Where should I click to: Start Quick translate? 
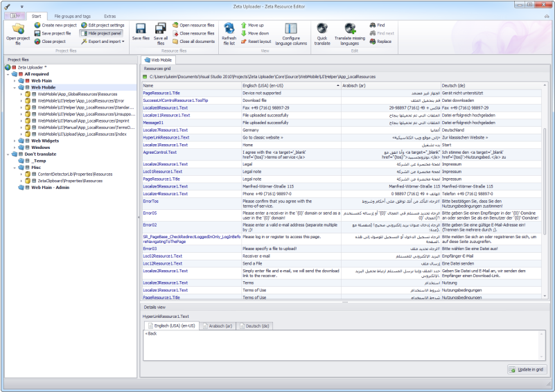click(321, 29)
